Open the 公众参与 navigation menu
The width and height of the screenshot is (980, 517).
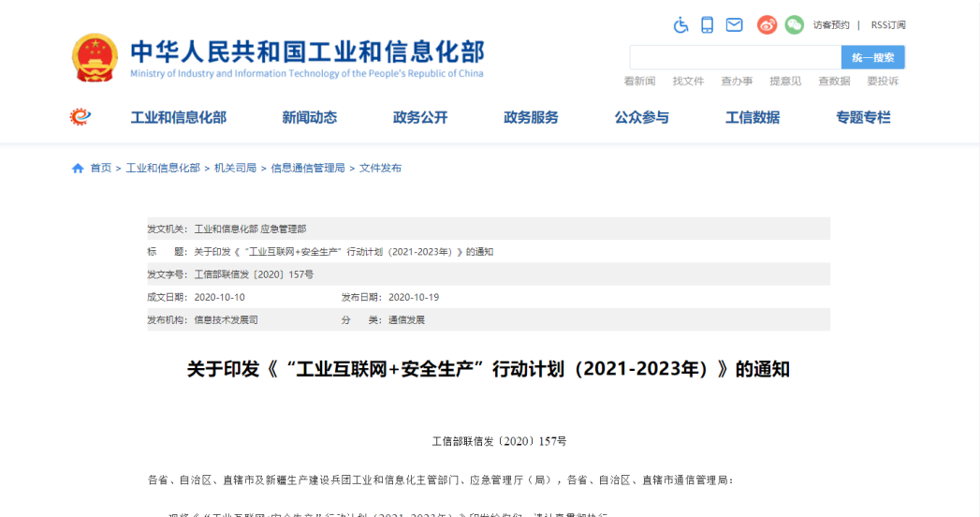point(642,117)
